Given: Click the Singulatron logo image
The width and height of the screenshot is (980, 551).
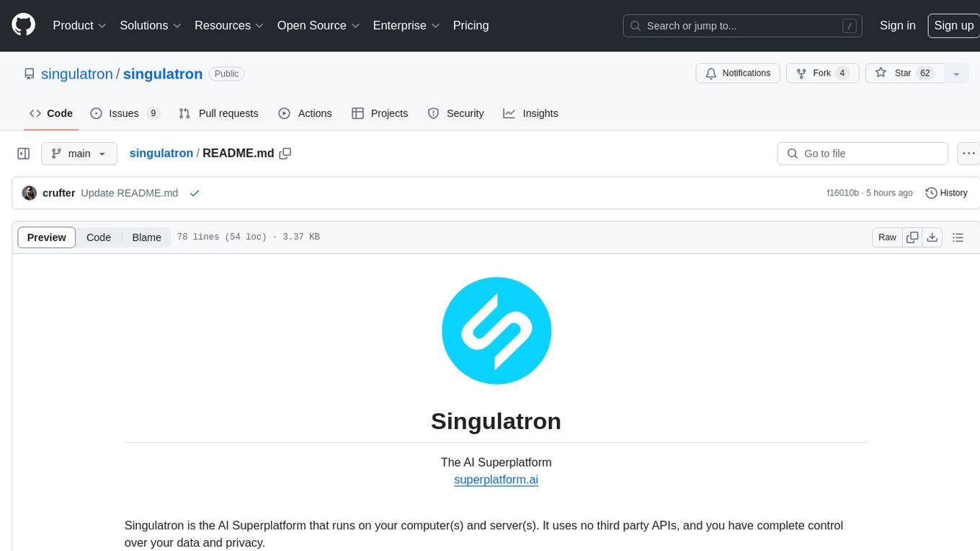Looking at the screenshot, I should click(496, 330).
